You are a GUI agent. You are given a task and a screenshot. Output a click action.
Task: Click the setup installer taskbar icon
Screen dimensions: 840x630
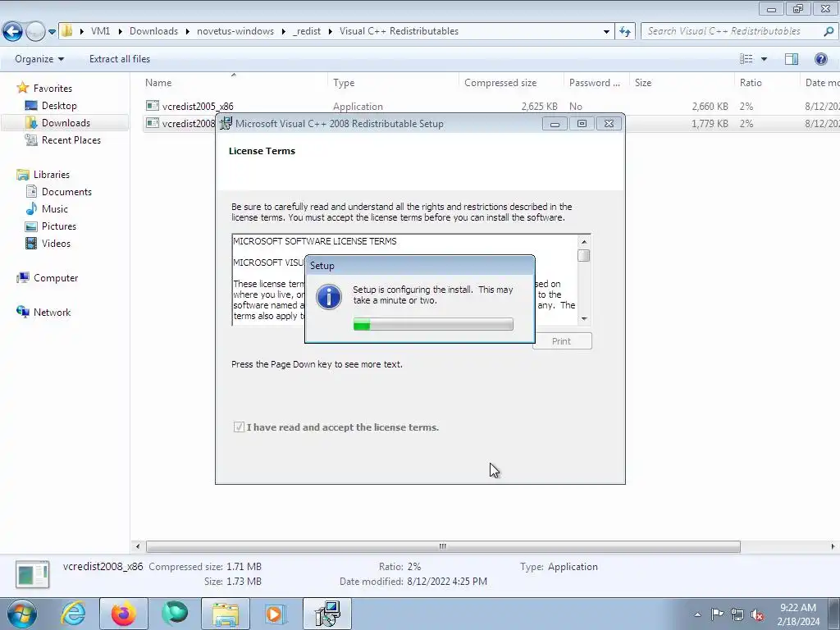[327, 614]
